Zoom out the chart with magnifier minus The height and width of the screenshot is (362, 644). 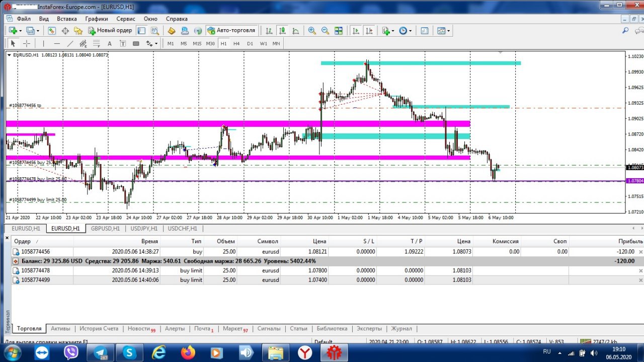coord(325,30)
